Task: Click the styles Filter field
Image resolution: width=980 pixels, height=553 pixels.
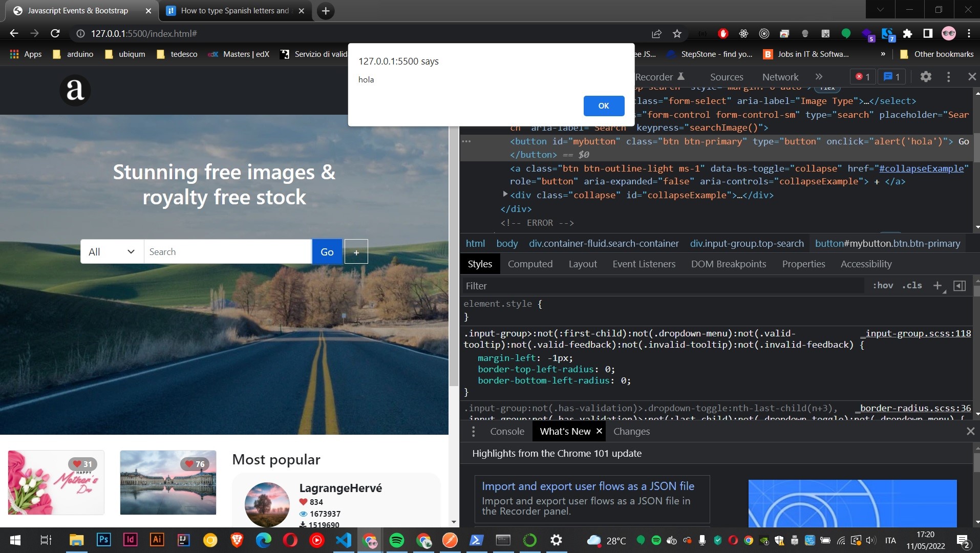Action: point(663,286)
